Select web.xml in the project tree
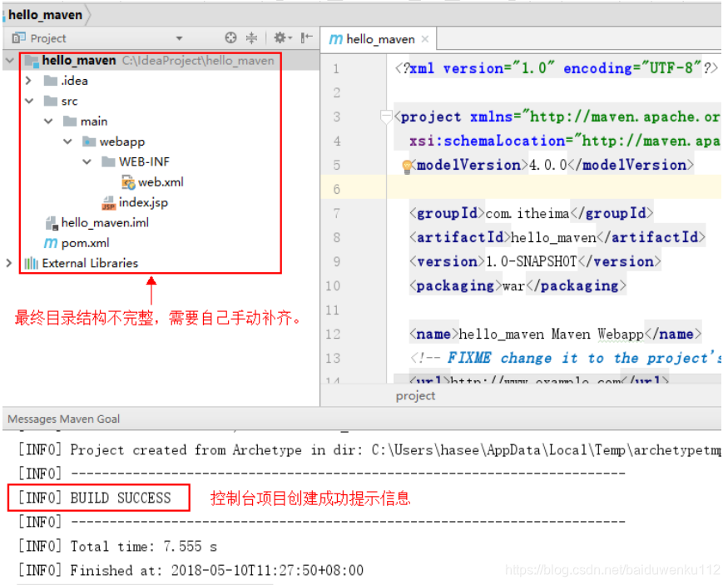This screenshot has height=585, width=728. [x=161, y=182]
